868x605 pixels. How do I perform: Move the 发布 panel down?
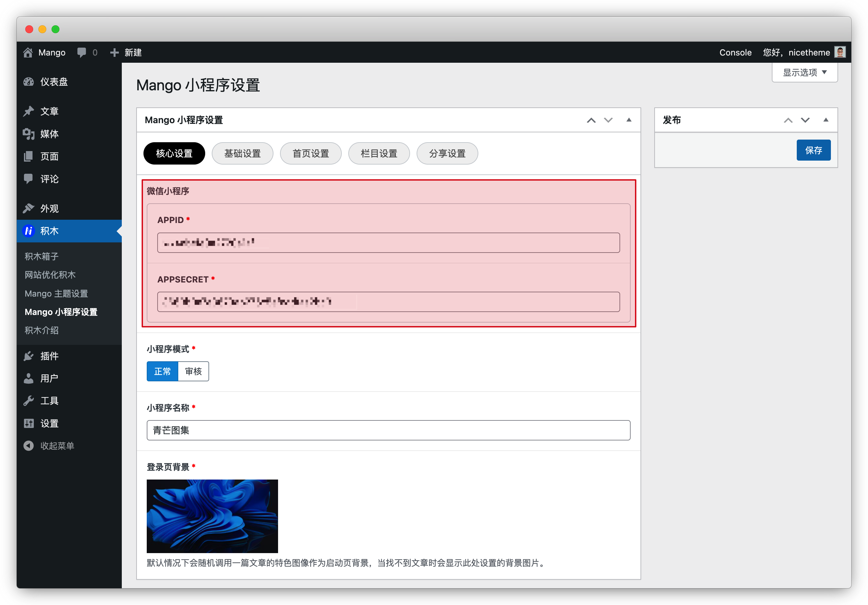(x=805, y=120)
